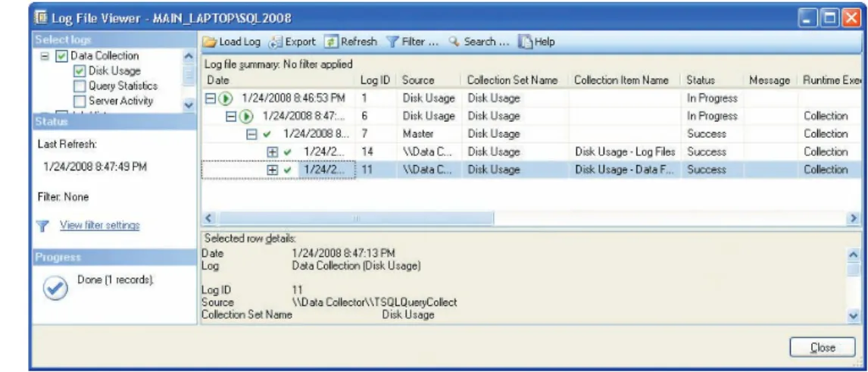Click the Export toolbar icon
Viewport: 868px width, 372px height.
(x=276, y=42)
